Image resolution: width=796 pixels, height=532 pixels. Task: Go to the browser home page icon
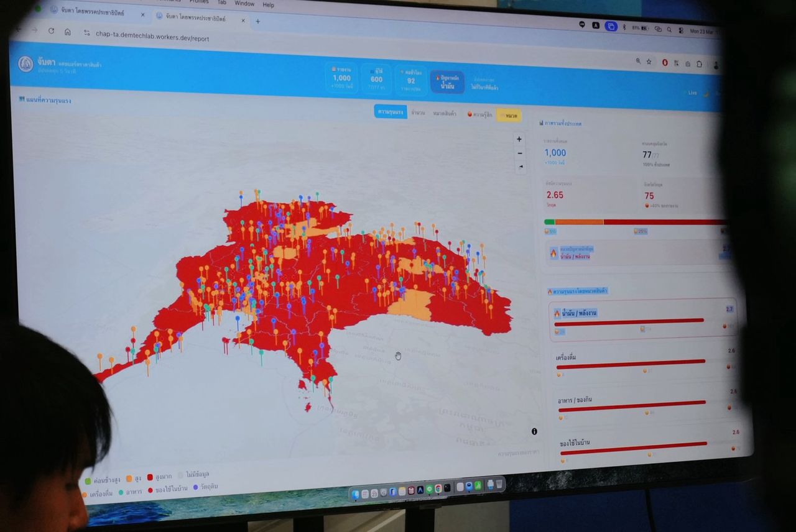tap(68, 32)
